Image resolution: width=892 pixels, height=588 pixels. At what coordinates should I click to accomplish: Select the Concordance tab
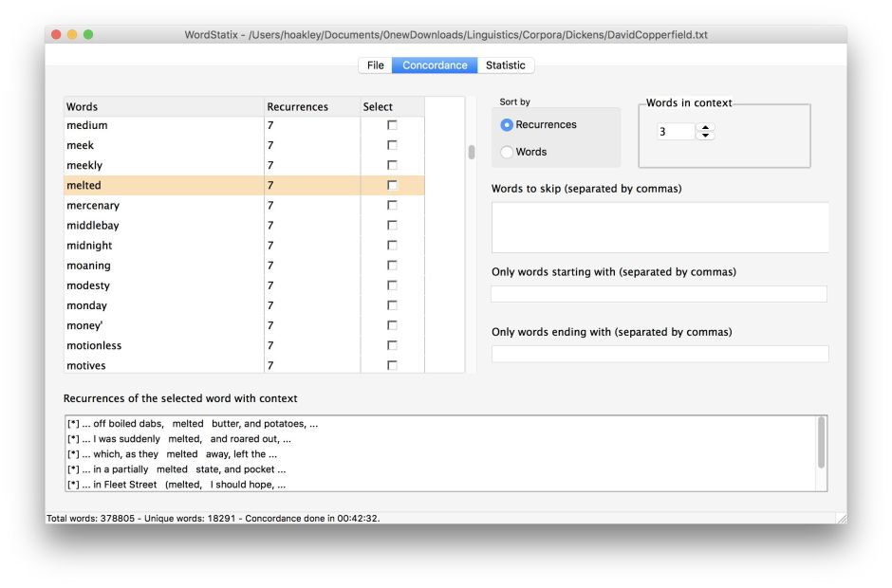435,65
